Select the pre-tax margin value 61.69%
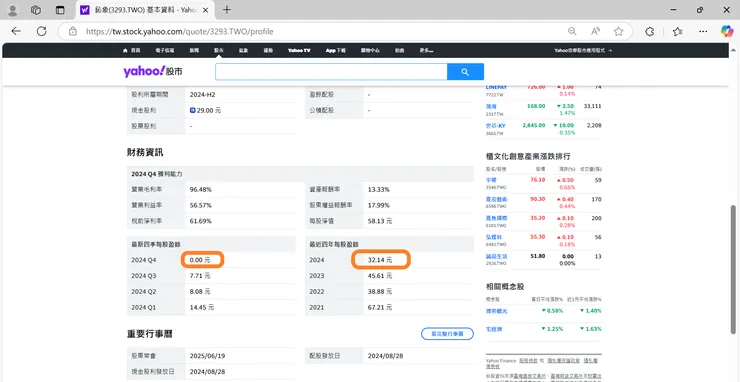 (201, 221)
